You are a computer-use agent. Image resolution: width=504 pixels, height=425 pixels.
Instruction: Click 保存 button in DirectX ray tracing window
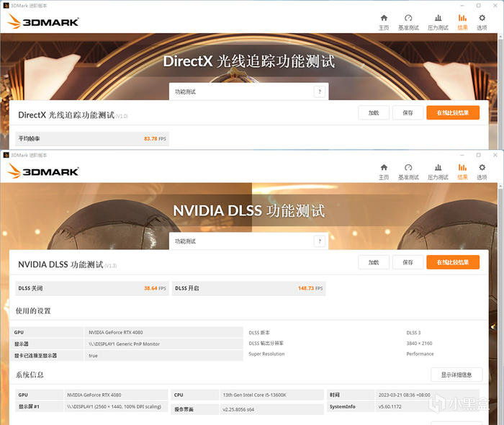tap(408, 113)
